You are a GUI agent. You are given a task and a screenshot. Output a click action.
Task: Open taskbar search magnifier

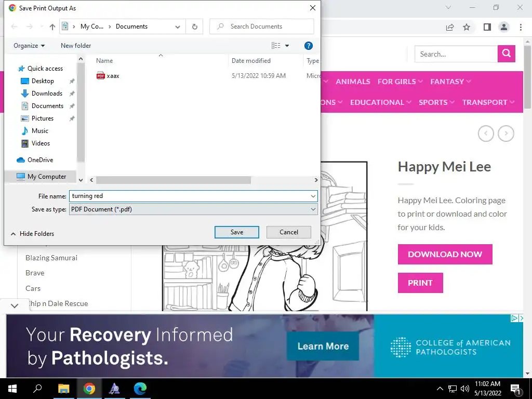coord(37,389)
